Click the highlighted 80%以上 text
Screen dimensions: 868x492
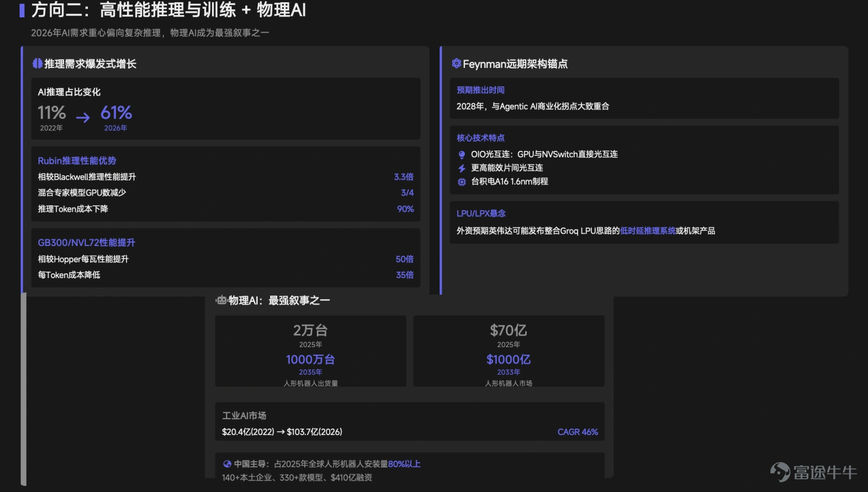[404, 464]
